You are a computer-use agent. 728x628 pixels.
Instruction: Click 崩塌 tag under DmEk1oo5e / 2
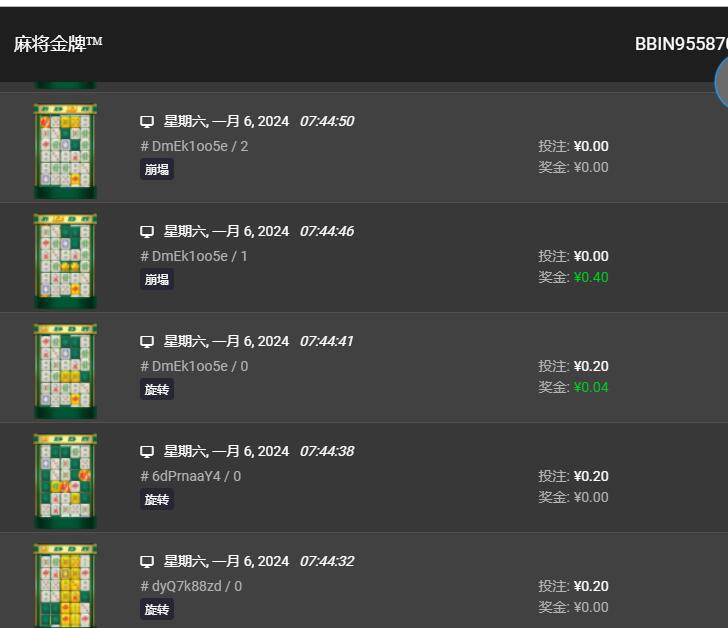point(157,169)
